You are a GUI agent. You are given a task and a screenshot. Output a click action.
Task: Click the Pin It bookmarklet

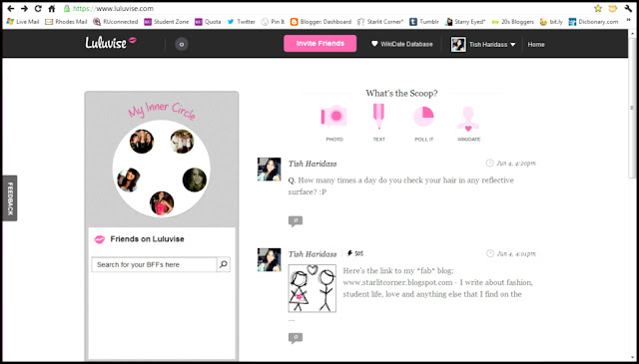click(x=273, y=22)
